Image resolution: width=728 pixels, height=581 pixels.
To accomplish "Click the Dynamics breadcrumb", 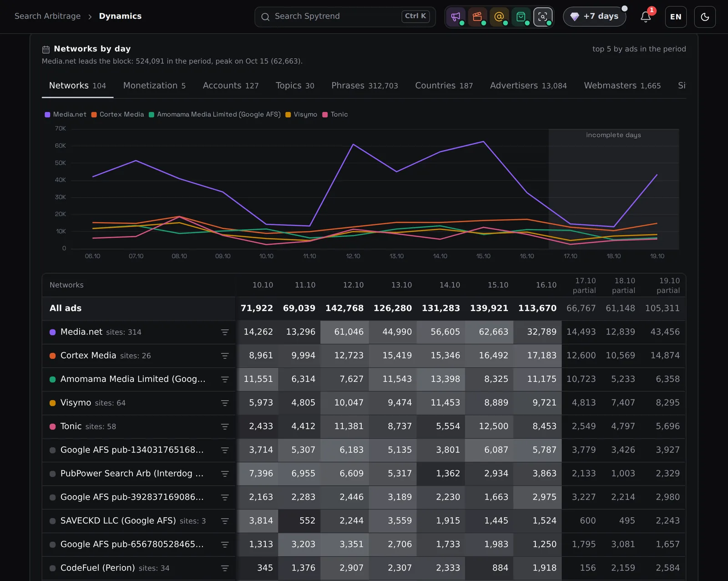I will 120,16.
